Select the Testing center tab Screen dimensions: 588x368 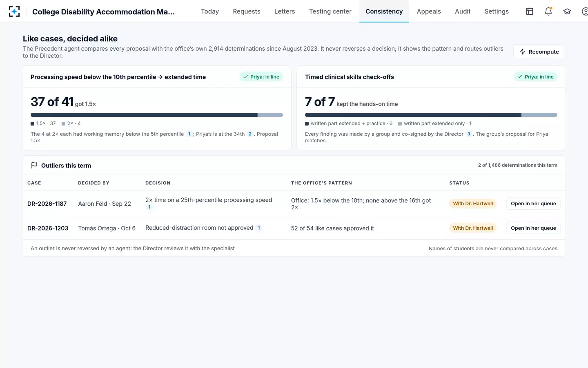[330, 11]
